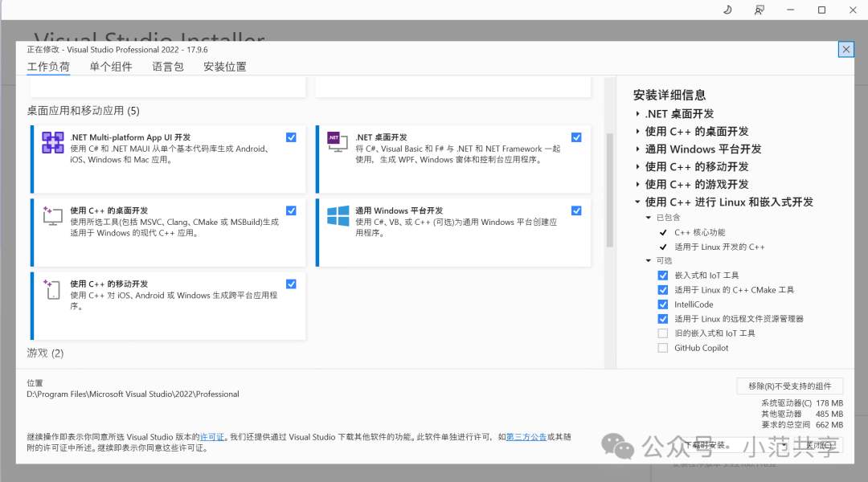Expand 通用 Windows 平台开发 details node
The width and height of the screenshot is (868, 482).
(637, 149)
